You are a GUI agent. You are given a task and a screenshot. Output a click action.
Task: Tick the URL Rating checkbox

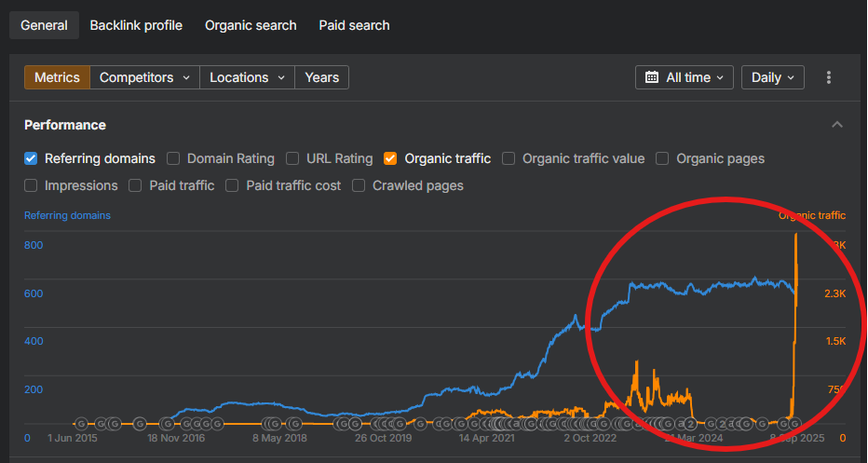pos(292,158)
